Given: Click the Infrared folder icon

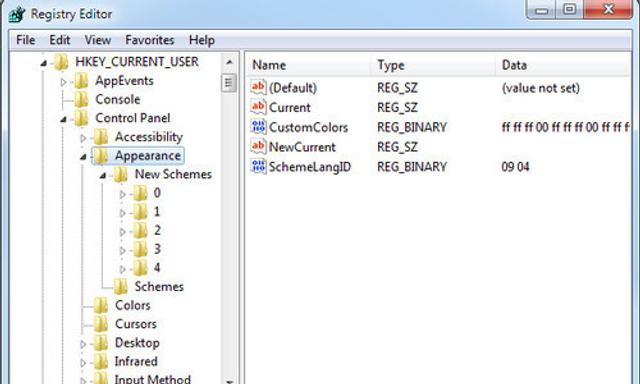Looking at the screenshot, I should point(100,362).
